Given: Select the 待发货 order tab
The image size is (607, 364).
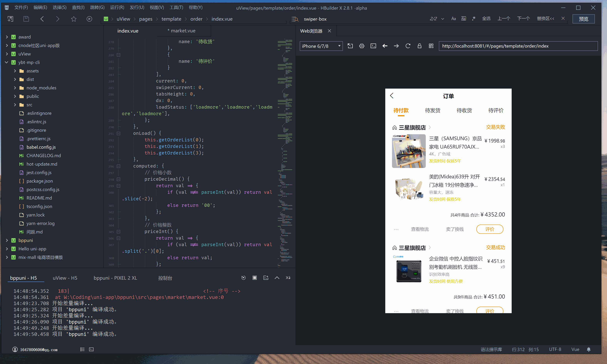Looking at the screenshot, I should (432, 110).
